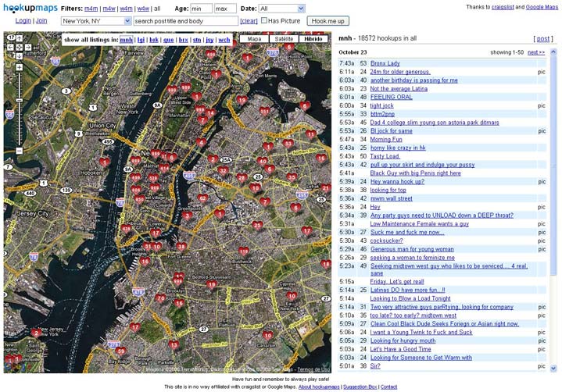Pan the map left with arrow button
This screenshot has height=392, width=562.
tap(10, 48)
